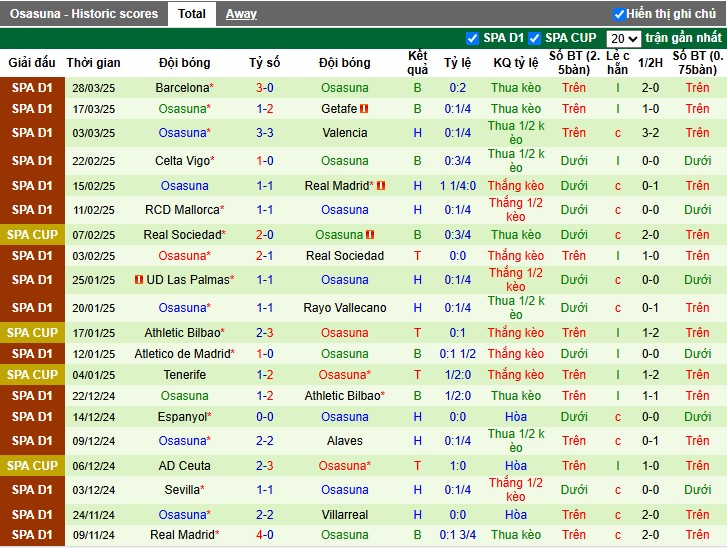
Task: Switch to the Total tab
Action: (191, 14)
